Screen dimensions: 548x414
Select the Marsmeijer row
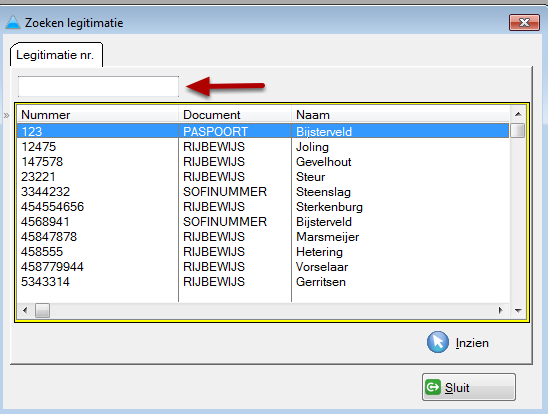[x=263, y=237]
